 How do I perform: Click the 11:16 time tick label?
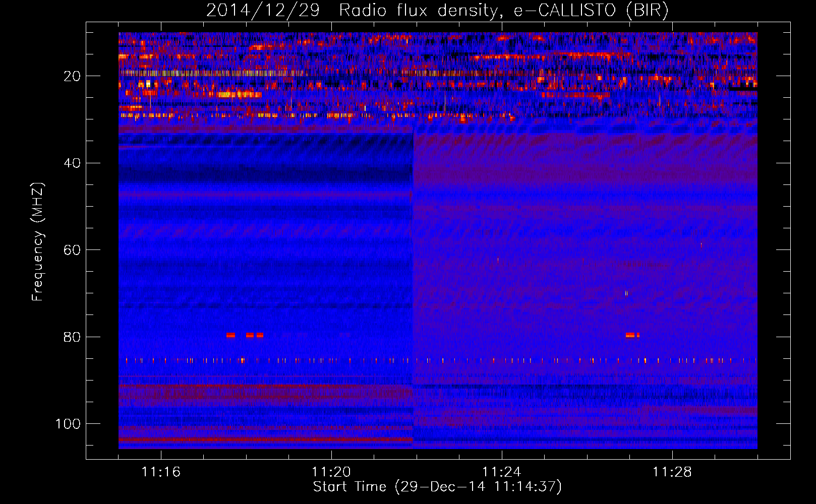tap(161, 472)
